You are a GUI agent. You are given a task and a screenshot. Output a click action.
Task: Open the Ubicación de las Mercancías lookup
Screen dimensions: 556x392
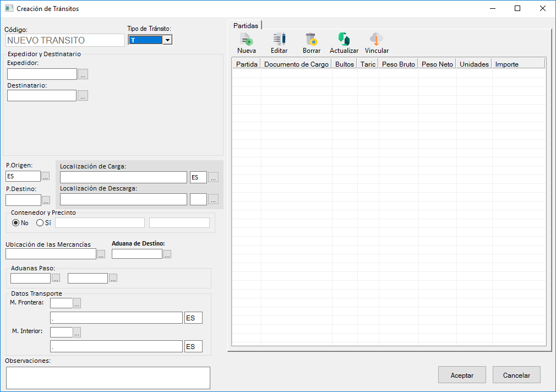pyautogui.click(x=101, y=254)
